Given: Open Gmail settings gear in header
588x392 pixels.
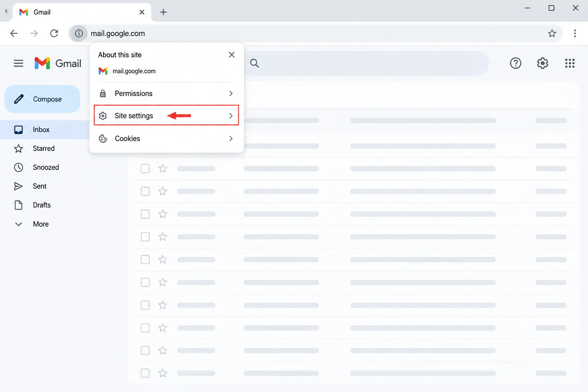Looking at the screenshot, I should click(x=542, y=63).
